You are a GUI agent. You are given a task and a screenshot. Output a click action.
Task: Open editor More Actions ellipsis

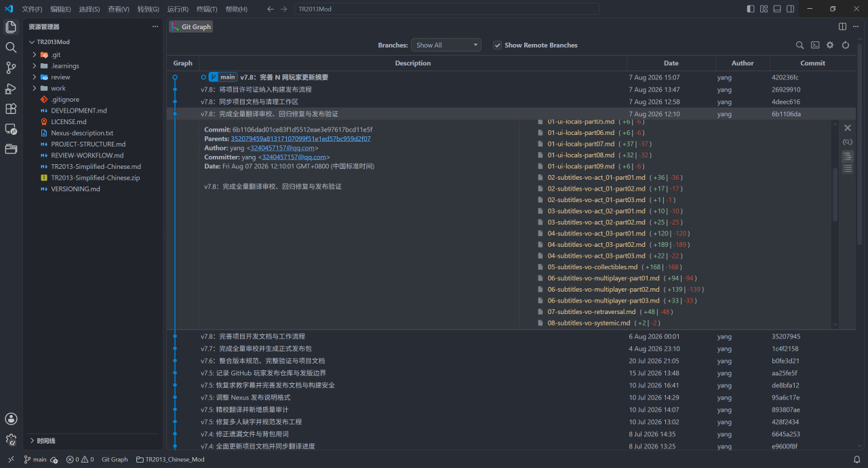(856, 26)
